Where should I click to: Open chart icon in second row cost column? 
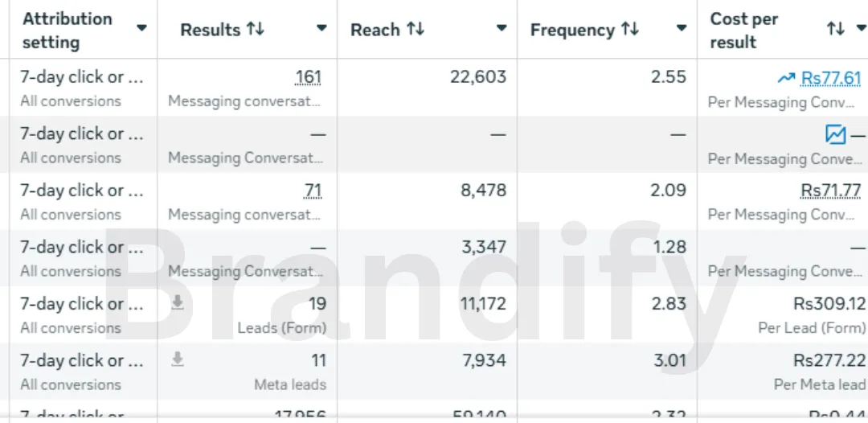pos(835,134)
